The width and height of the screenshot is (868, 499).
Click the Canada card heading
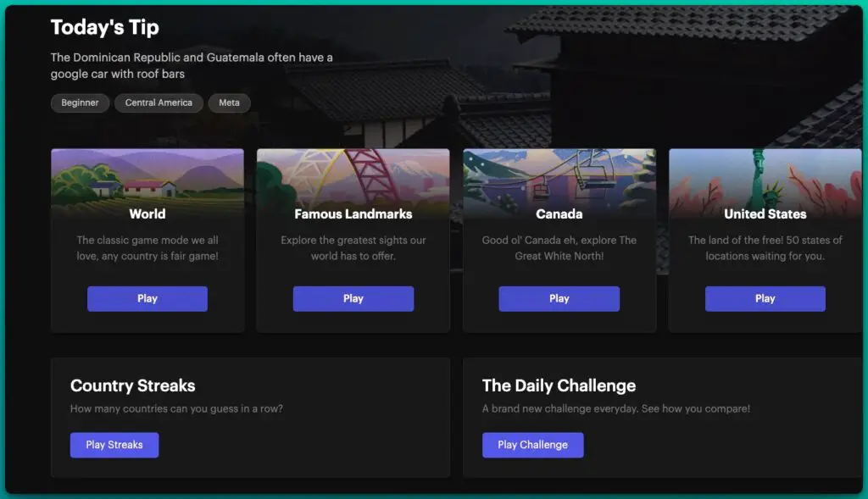point(559,214)
